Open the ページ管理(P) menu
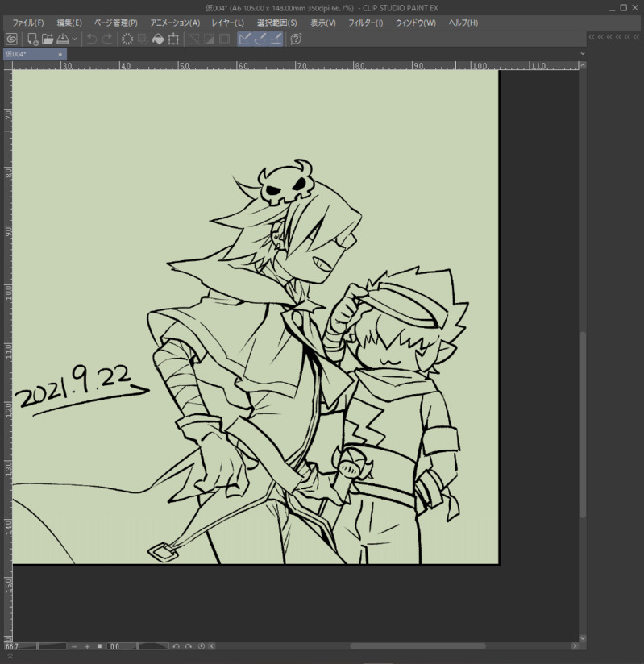The image size is (644, 664). (116, 23)
